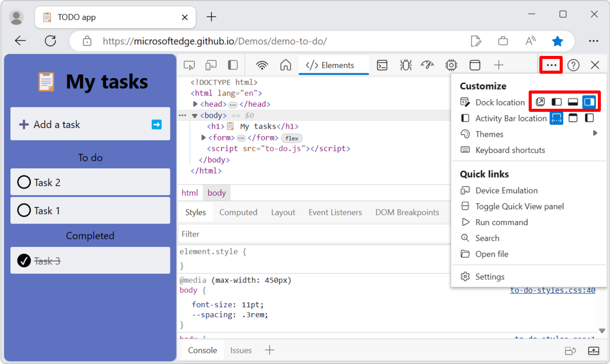This screenshot has height=364, width=610.
Task: Open the Issues panel via bug icon
Action: tap(404, 65)
